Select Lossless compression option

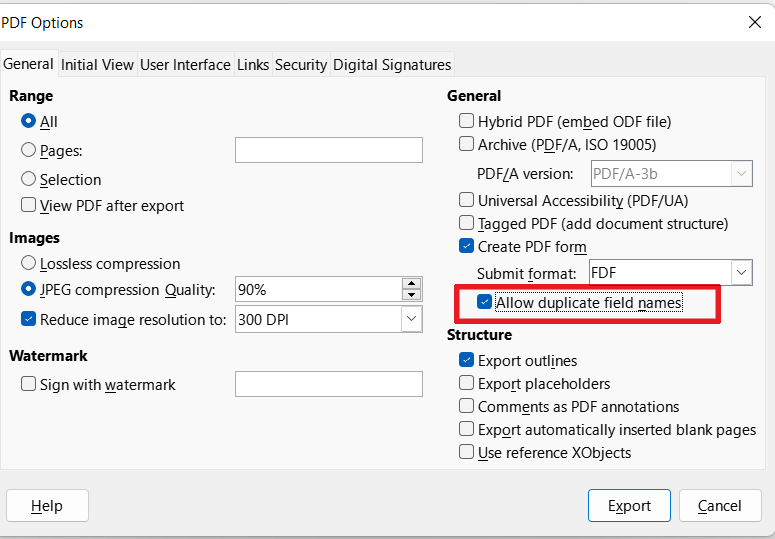[29, 264]
